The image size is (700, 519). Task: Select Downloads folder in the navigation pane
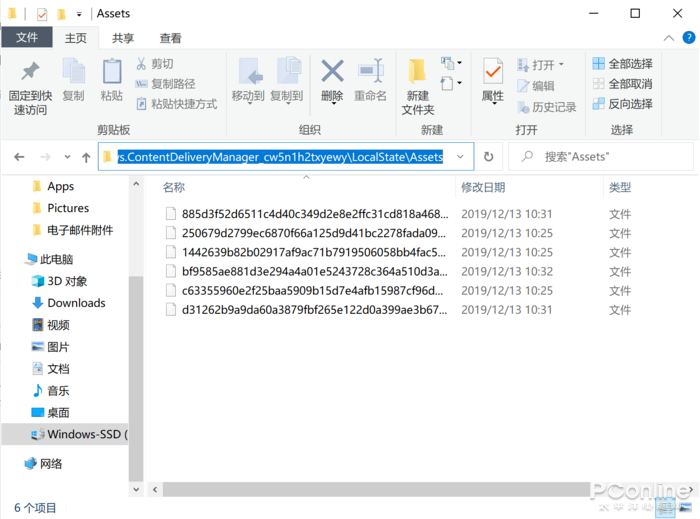click(x=76, y=303)
